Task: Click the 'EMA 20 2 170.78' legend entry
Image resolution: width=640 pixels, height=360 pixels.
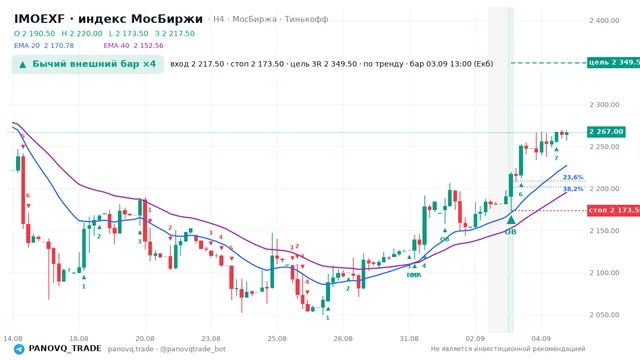Action: [44, 46]
